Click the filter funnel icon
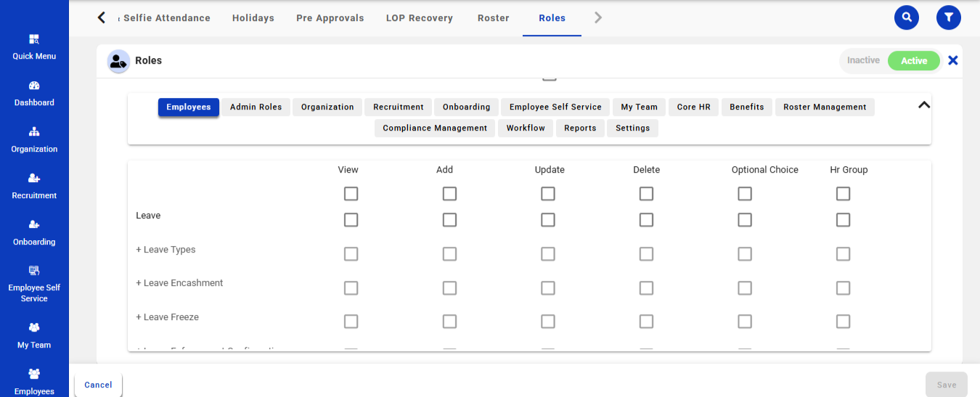 tap(948, 17)
